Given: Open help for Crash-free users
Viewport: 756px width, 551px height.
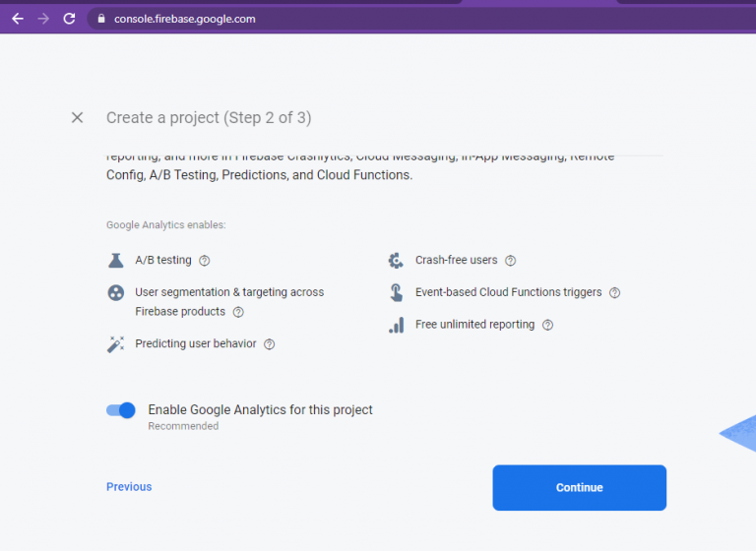Looking at the screenshot, I should [x=510, y=261].
